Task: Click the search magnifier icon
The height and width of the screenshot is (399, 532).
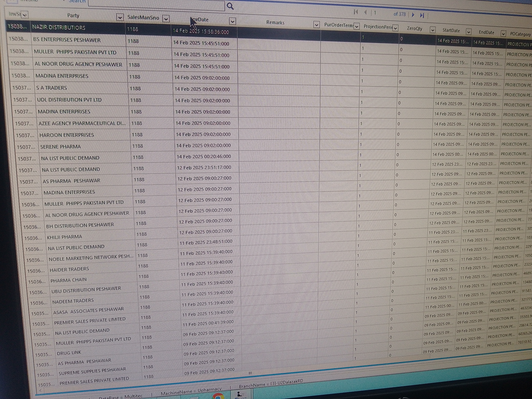Action: click(x=230, y=6)
